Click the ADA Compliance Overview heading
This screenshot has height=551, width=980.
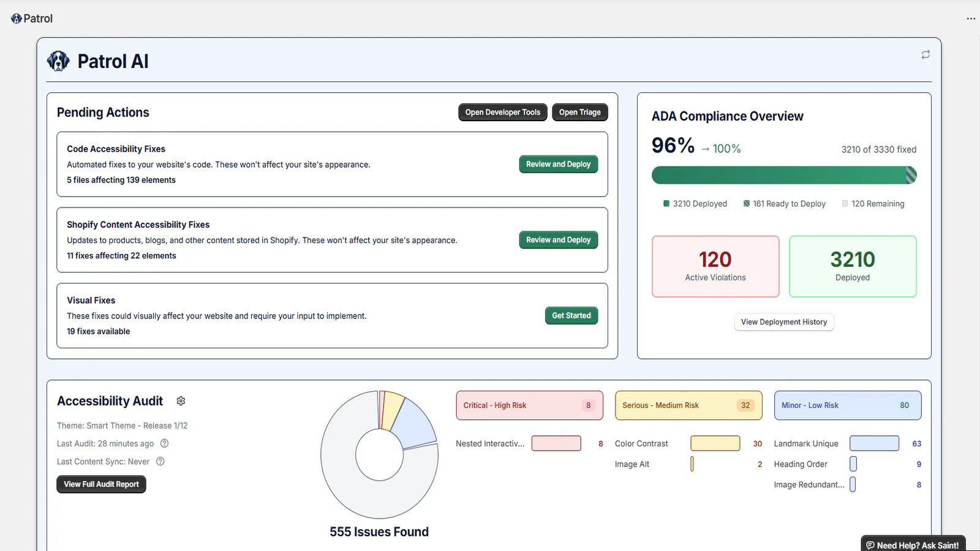click(x=728, y=116)
